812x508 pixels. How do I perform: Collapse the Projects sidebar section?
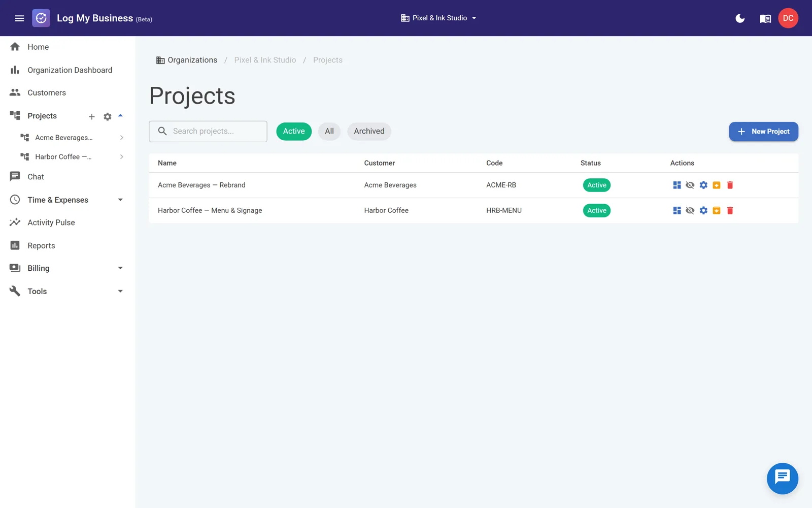coord(120,116)
